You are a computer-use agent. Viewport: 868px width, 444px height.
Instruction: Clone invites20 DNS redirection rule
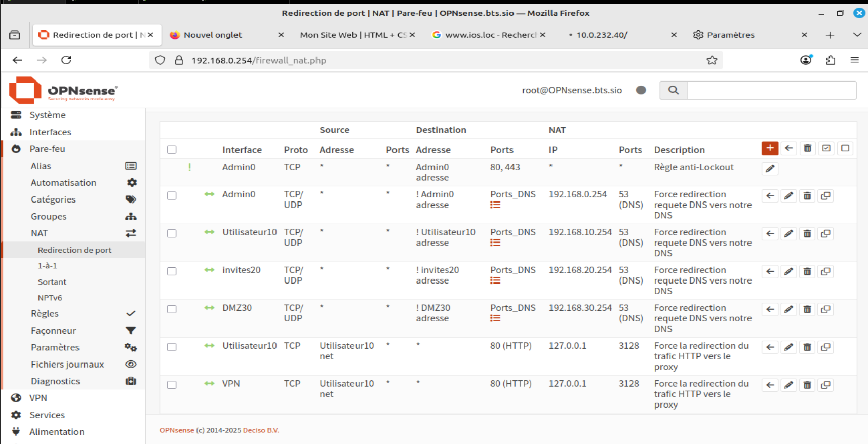click(x=825, y=272)
